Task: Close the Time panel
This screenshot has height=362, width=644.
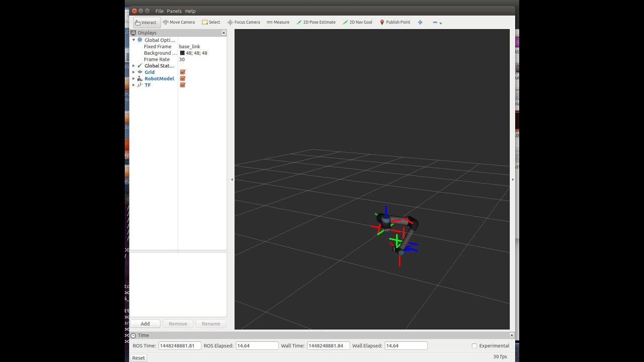Action: [512, 335]
